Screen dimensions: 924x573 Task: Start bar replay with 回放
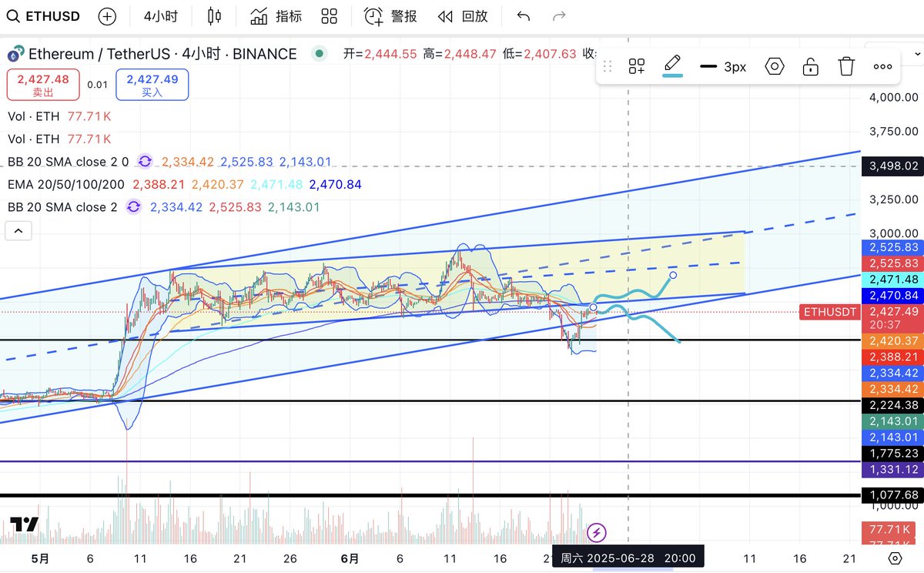(463, 16)
